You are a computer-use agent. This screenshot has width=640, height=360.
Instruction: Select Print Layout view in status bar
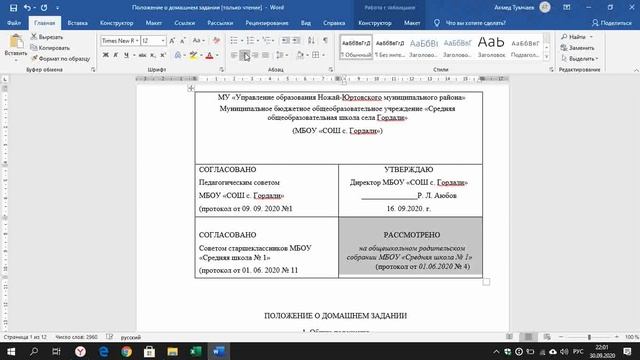point(528,337)
